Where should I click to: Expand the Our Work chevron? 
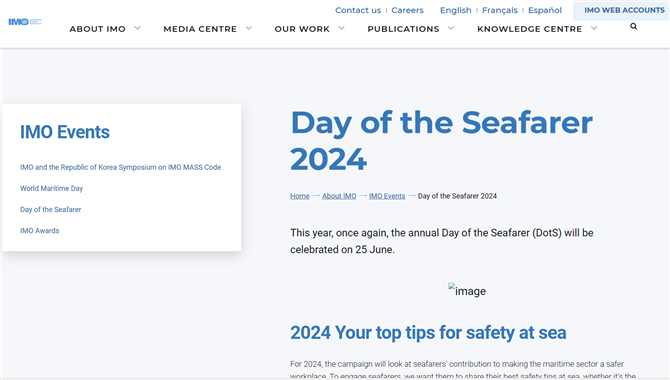point(341,28)
